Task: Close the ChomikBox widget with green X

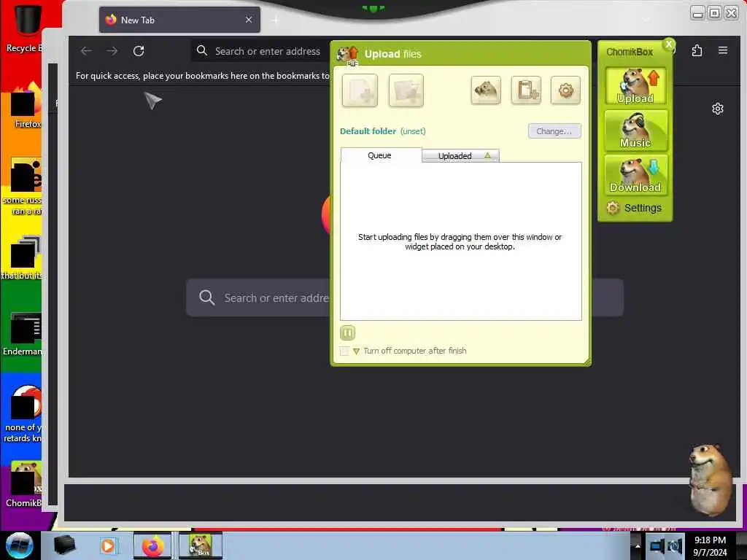Action: click(x=669, y=44)
